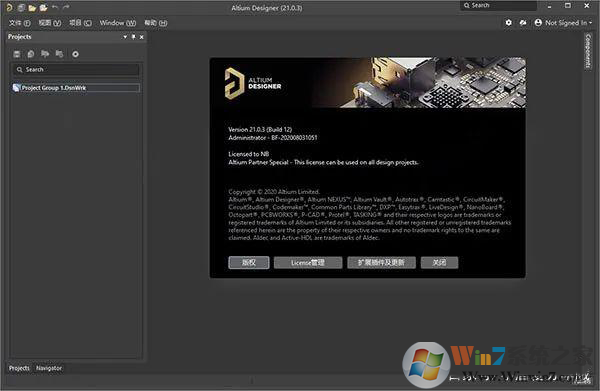
Task: Minimize the Altium Designer window
Action: [549, 6]
